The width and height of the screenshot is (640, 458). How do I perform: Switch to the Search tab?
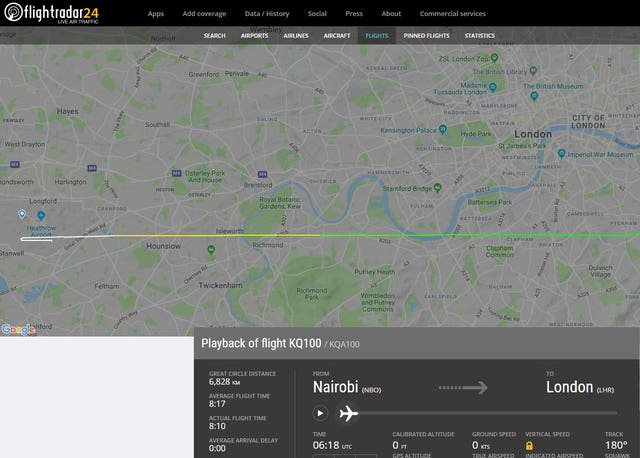pyautogui.click(x=214, y=36)
